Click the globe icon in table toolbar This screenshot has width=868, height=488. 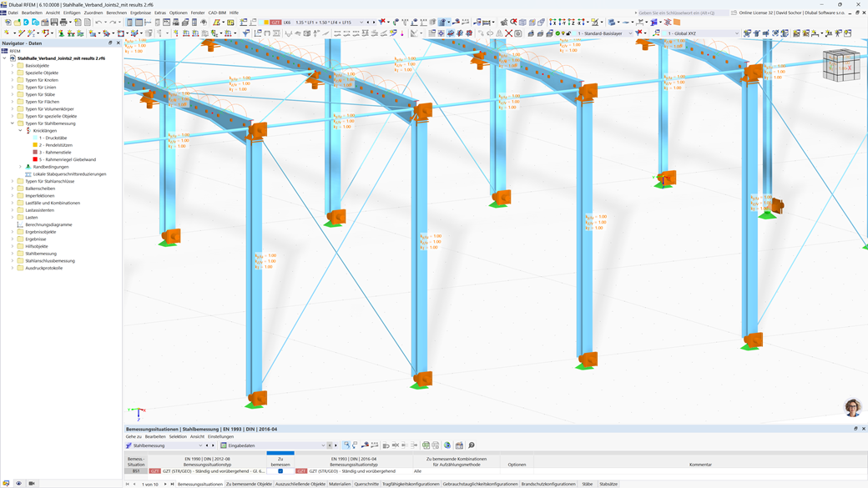coord(447,445)
